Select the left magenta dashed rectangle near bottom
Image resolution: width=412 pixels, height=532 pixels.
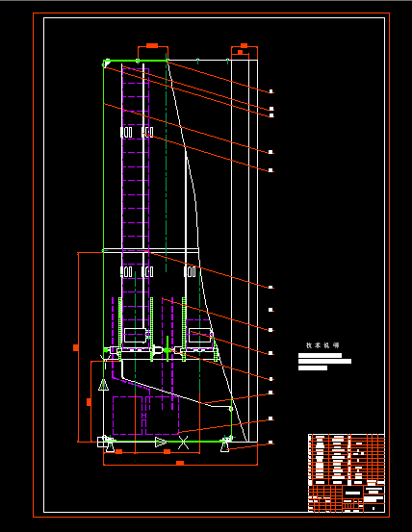pyautogui.click(x=127, y=416)
